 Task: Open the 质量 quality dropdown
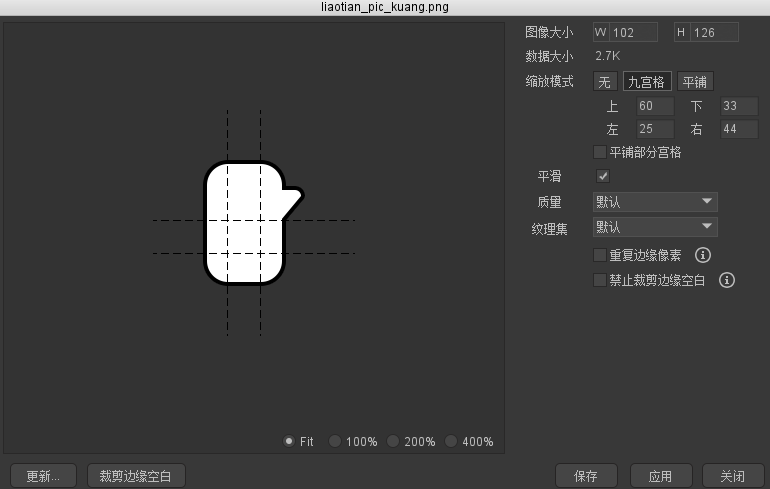655,202
